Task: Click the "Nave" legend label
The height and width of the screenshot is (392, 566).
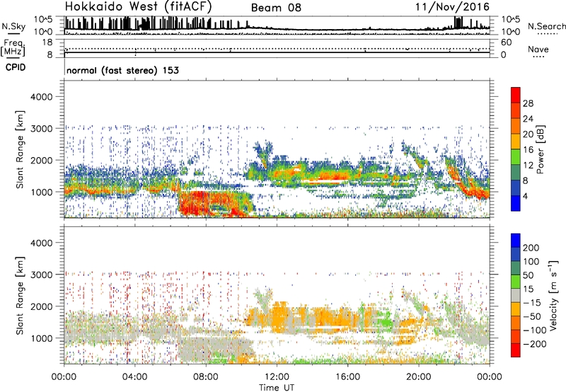Action: tap(538, 49)
